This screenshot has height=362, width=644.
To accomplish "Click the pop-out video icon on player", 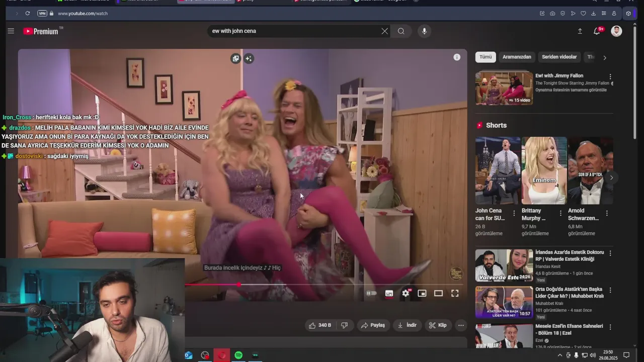I will (235, 59).
